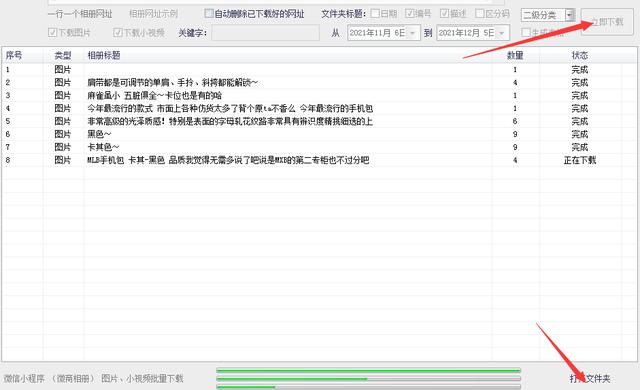Enable the 日期 folder title checkbox
Viewport: 640px width, 390px height.
click(375, 14)
